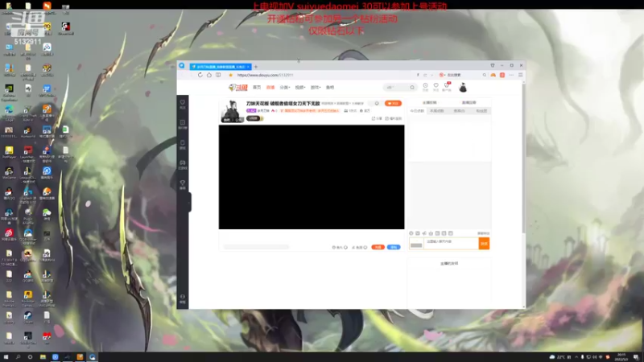Open a new browser tab with plus
Viewport: 644px width, 362px height.
click(256, 67)
